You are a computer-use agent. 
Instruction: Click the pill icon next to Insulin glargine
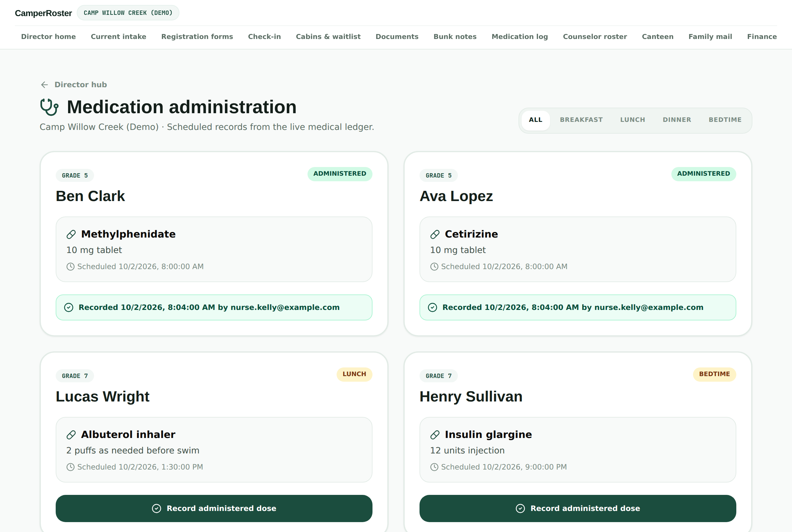click(435, 435)
